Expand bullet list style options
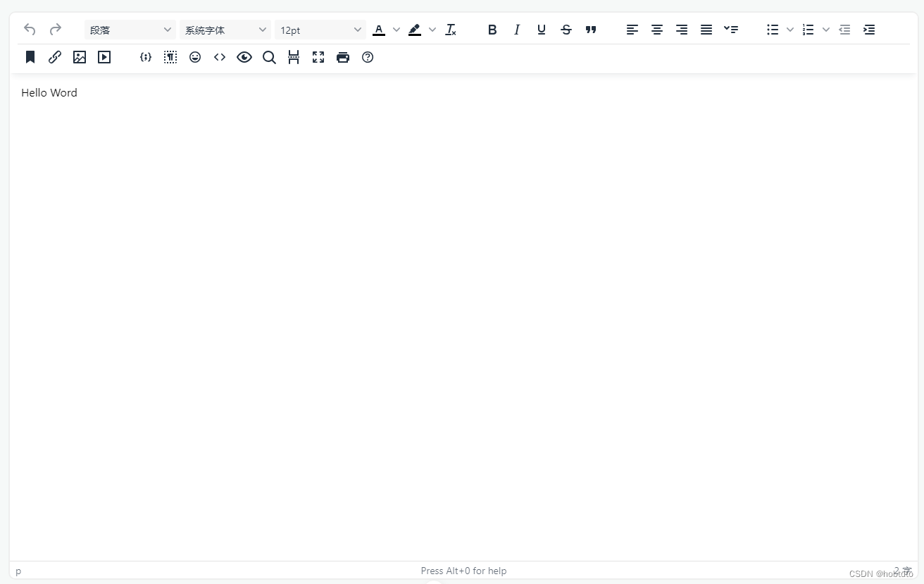Image resolution: width=924 pixels, height=584 pixels. pos(790,30)
